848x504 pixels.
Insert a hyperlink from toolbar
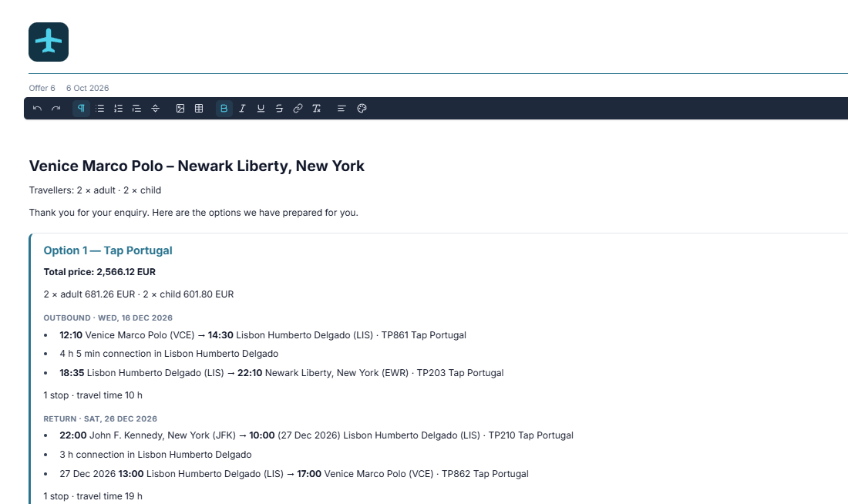298,108
